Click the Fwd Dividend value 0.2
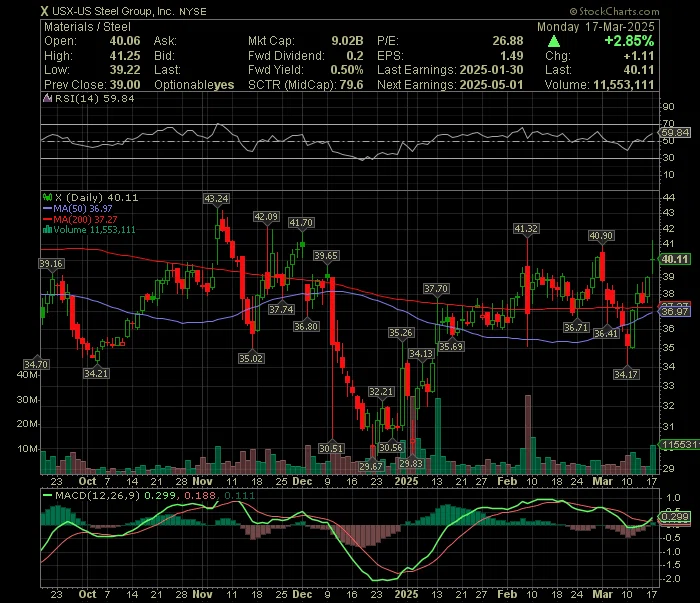 354,56
